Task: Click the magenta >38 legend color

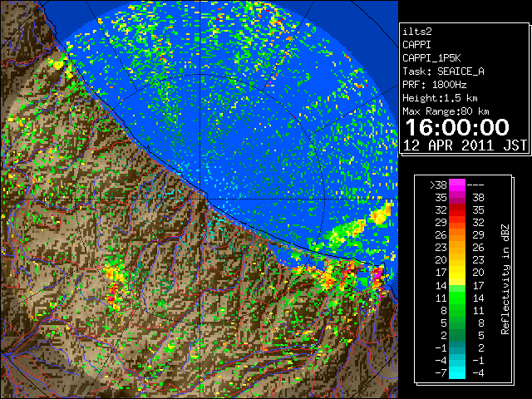Action: pos(457,185)
